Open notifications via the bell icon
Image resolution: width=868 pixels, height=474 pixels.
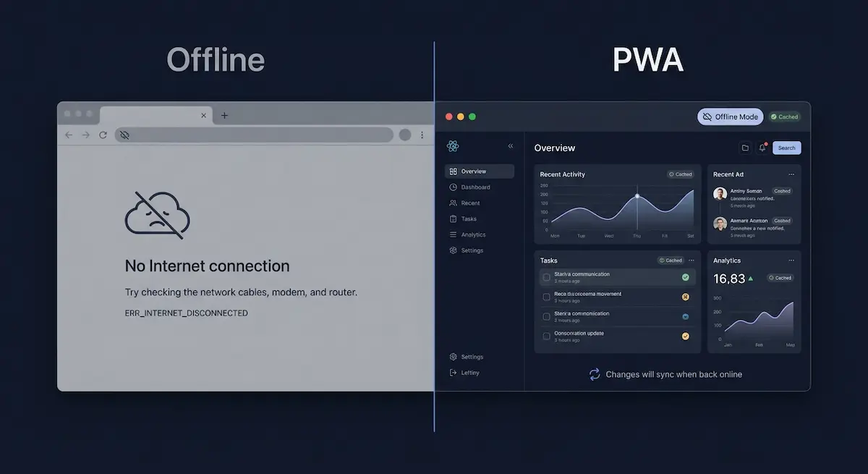click(x=762, y=148)
